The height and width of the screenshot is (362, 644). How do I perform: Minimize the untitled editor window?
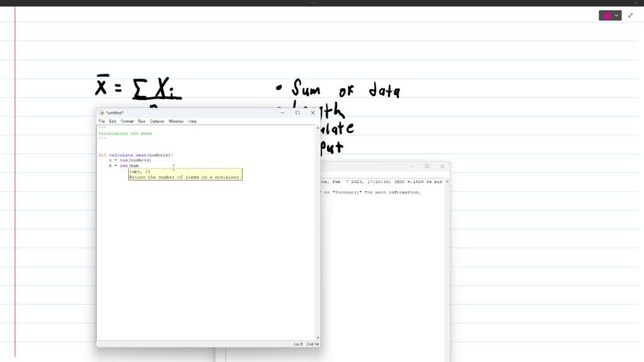282,113
